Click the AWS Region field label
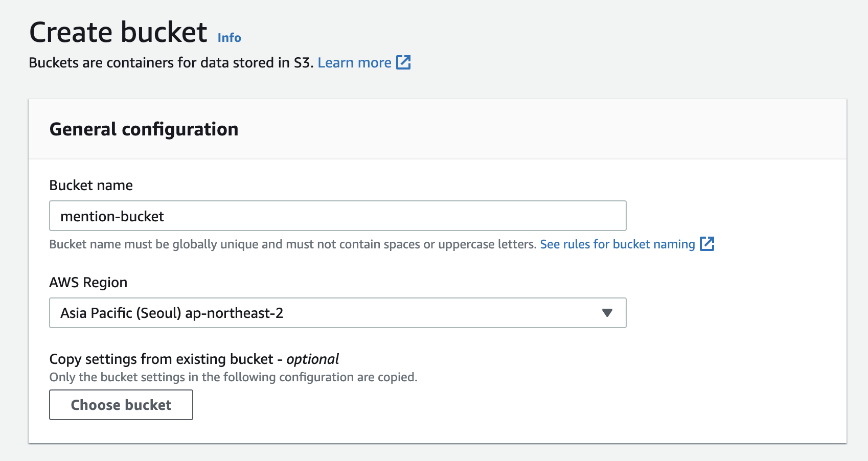This screenshot has width=868, height=461. click(88, 282)
